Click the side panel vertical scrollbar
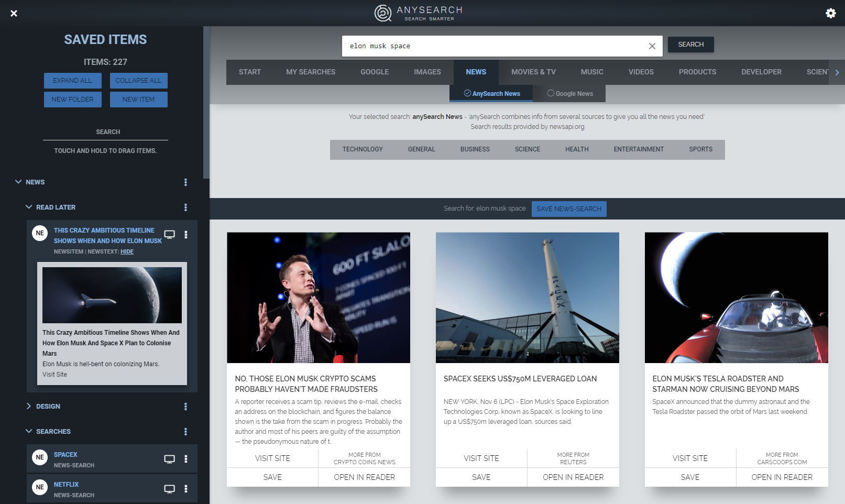 (206, 103)
